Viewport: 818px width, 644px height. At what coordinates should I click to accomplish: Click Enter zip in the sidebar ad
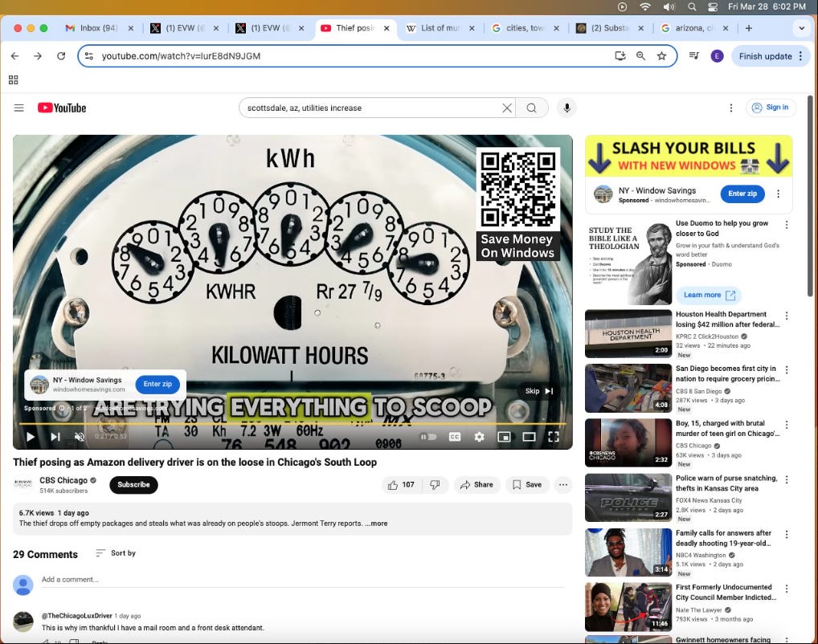[x=742, y=194]
